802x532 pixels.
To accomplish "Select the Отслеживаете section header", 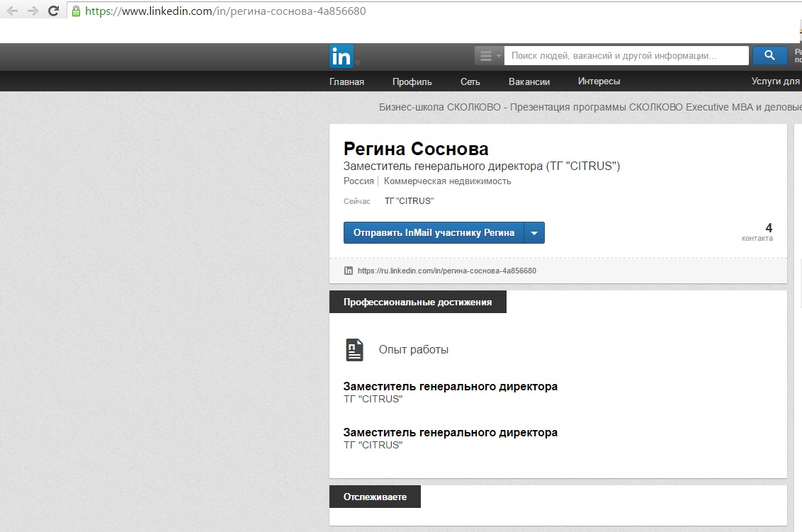I will (375, 497).
